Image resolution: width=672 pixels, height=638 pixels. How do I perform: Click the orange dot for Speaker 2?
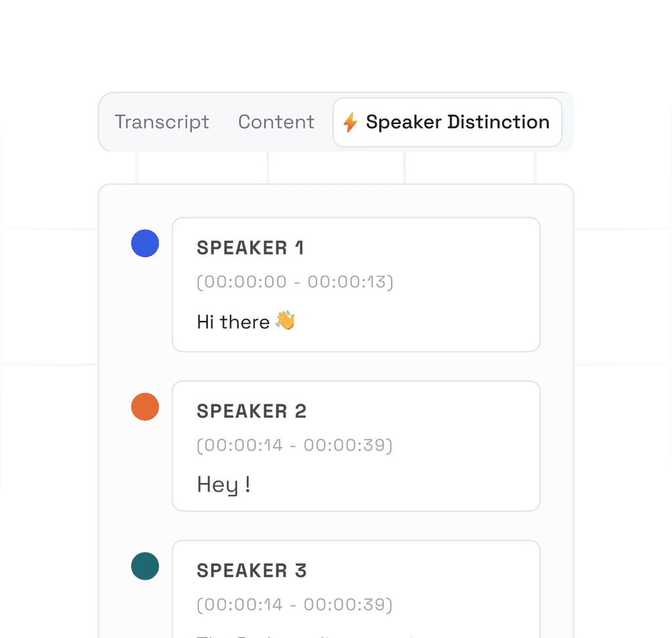(145, 407)
